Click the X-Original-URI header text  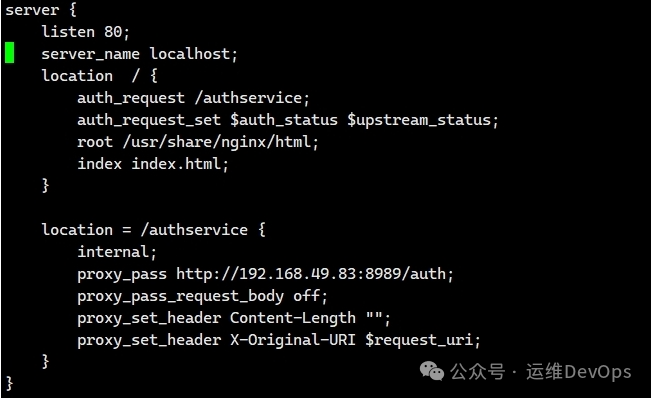293,340
